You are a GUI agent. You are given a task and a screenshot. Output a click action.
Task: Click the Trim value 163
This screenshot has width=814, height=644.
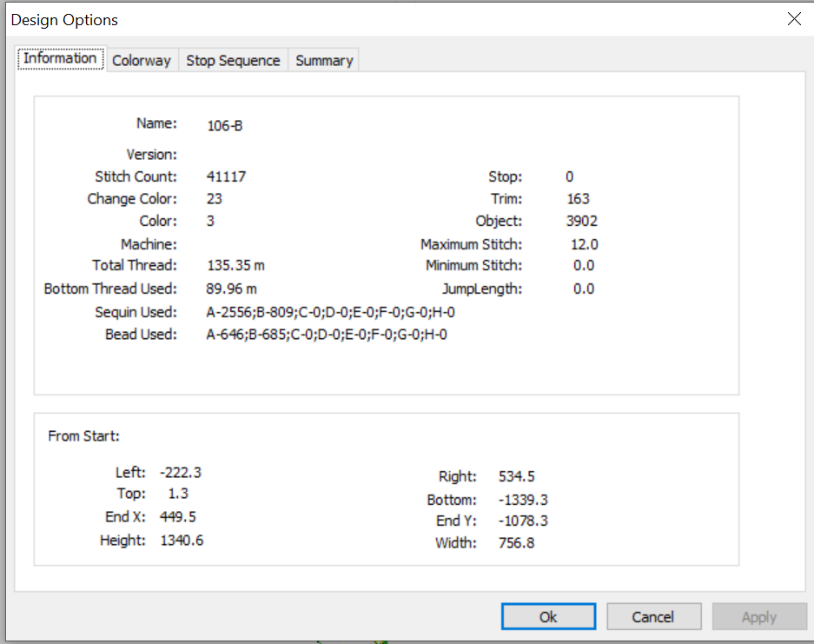coord(578,199)
